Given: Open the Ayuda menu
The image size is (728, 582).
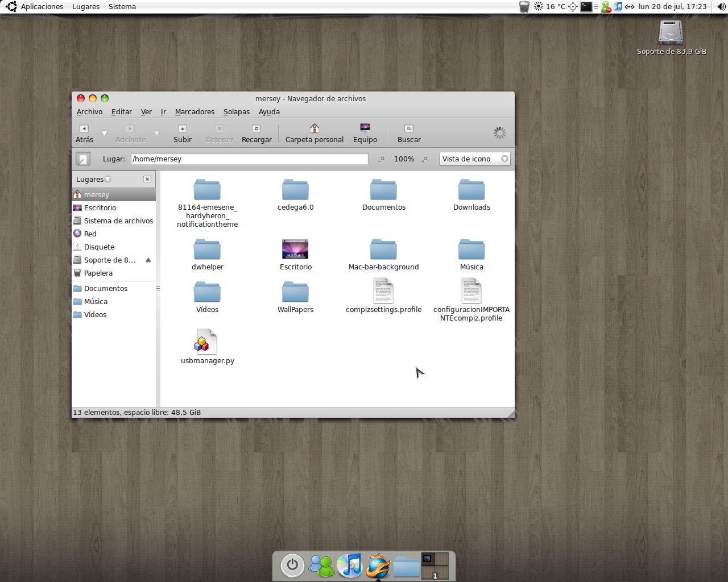Looking at the screenshot, I should tap(269, 112).
